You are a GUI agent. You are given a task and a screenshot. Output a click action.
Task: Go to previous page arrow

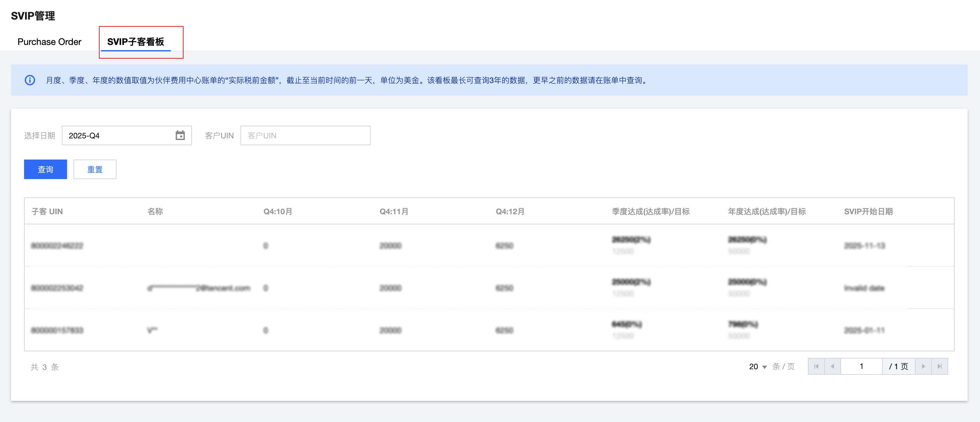pyautogui.click(x=832, y=366)
